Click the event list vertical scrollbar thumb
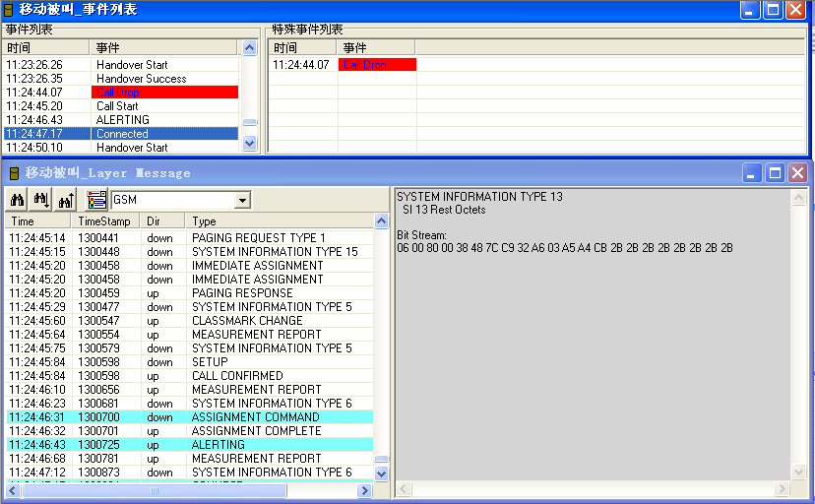The height and width of the screenshot is (504, 815). [249, 123]
